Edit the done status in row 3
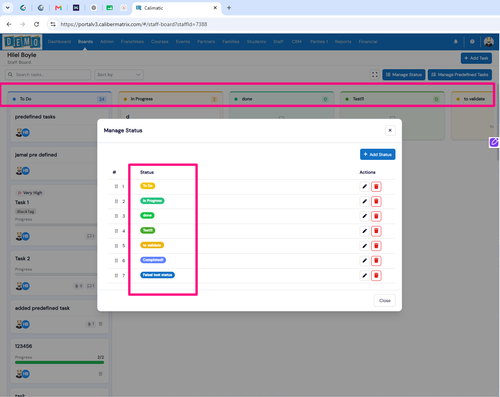This screenshot has width=500, height=397. point(364,216)
